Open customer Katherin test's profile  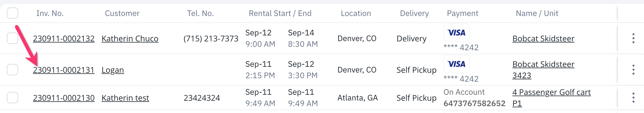coord(125,98)
